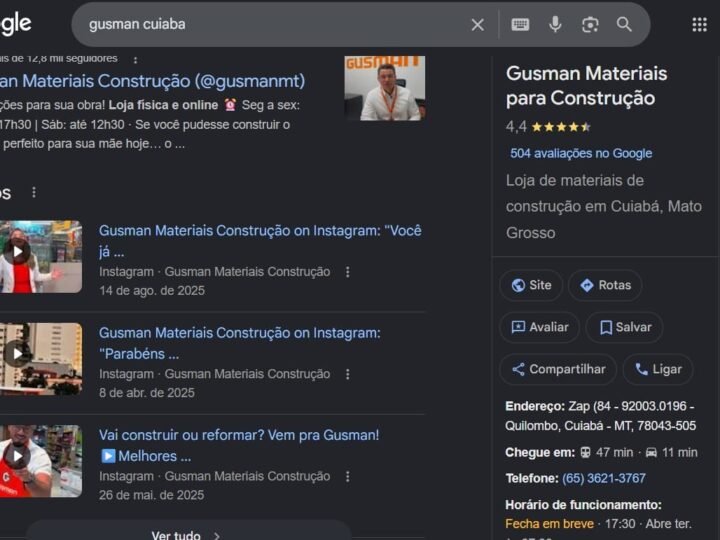Click the phone number (65) 3621-3767
The image size is (720, 540).
coord(604,478)
